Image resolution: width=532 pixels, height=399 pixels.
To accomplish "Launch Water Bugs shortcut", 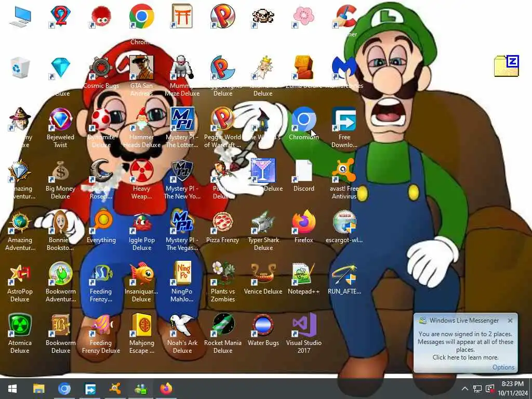I will tap(263, 325).
